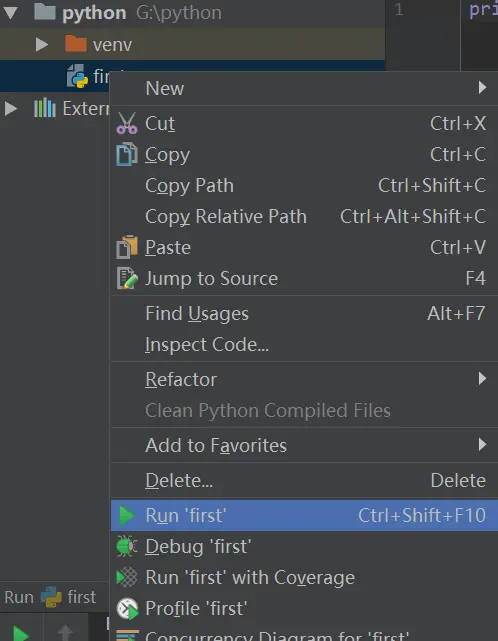Click the Python icon in the Run tab
This screenshot has width=498, height=641.
[51, 597]
